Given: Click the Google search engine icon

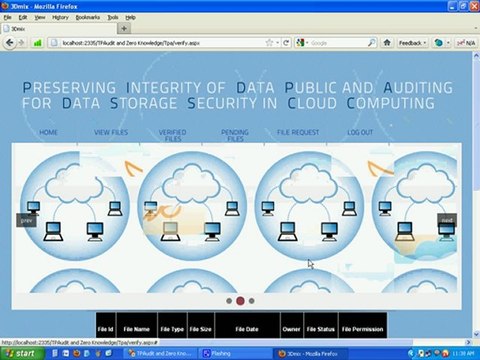Looking at the screenshot, I should point(300,43).
